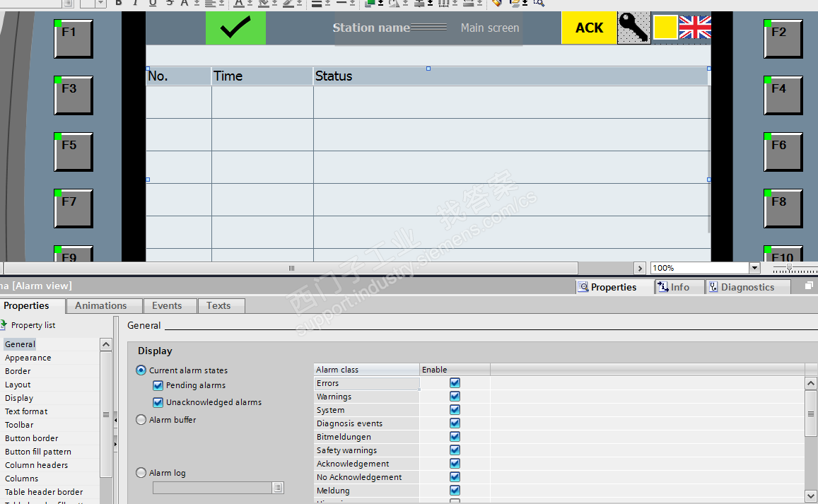Toggle the Enable checkbox for Acknowledgement
The width and height of the screenshot is (818, 504).
coord(455,463)
